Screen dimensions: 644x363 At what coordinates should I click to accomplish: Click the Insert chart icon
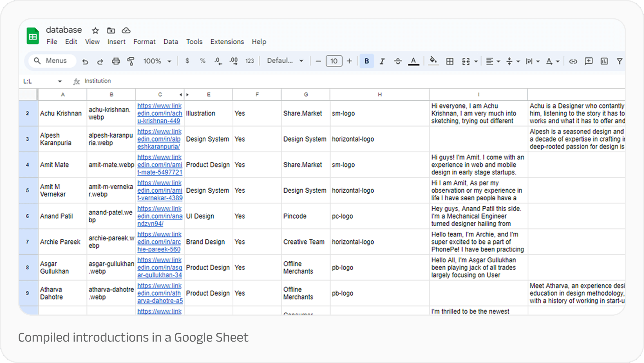pyautogui.click(x=604, y=61)
